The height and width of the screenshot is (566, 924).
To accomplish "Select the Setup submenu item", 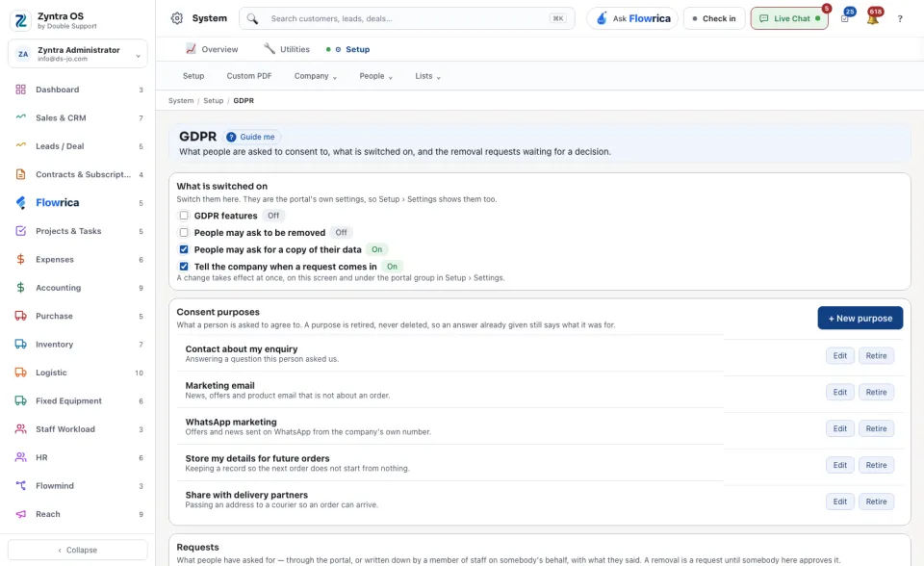I will tap(193, 76).
